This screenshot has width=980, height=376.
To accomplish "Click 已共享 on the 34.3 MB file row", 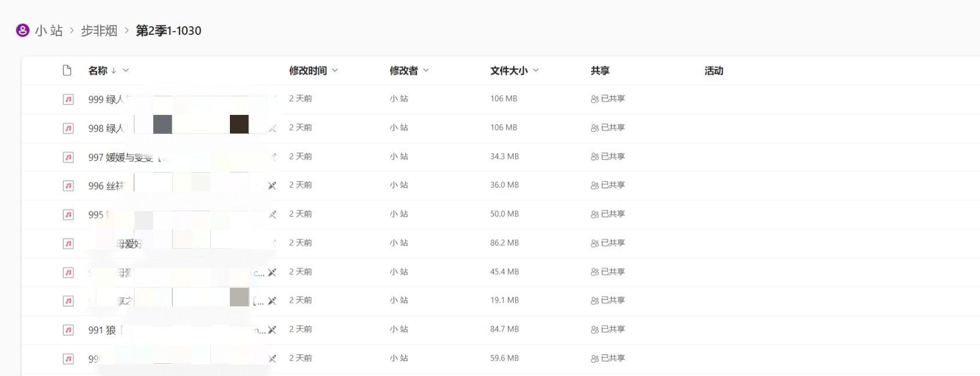I will [x=613, y=156].
